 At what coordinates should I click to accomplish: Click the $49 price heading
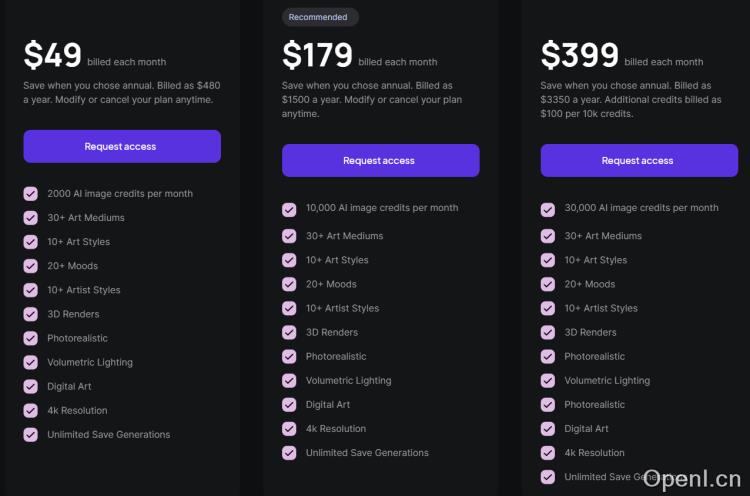(x=53, y=54)
